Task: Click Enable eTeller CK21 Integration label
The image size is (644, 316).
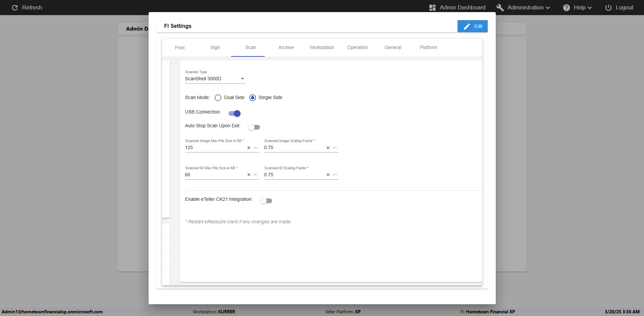Action: click(219, 199)
